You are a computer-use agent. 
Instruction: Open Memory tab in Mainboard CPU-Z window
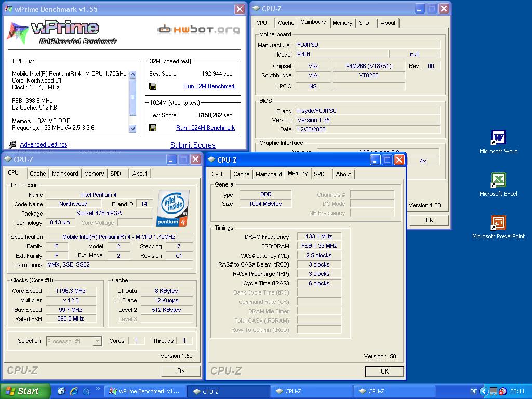coord(342,23)
